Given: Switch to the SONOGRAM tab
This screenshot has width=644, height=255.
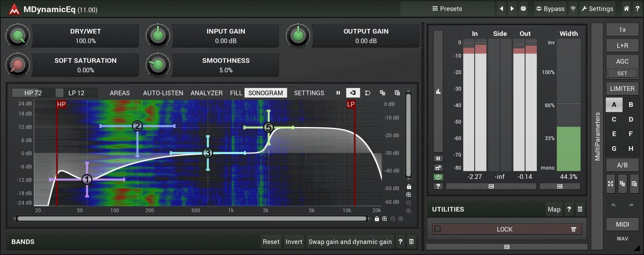Looking at the screenshot, I should 265,93.
